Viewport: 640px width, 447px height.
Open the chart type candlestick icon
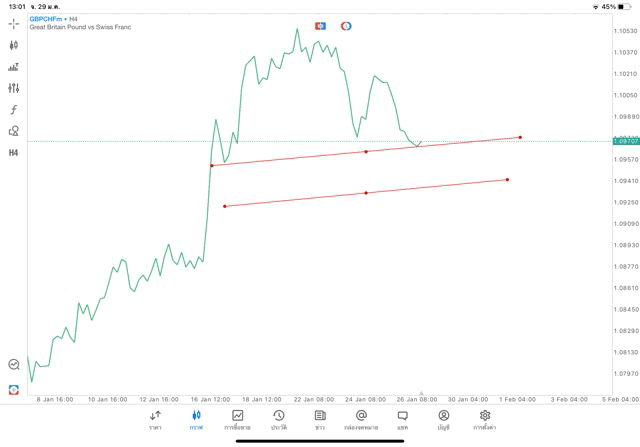click(x=14, y=45)
